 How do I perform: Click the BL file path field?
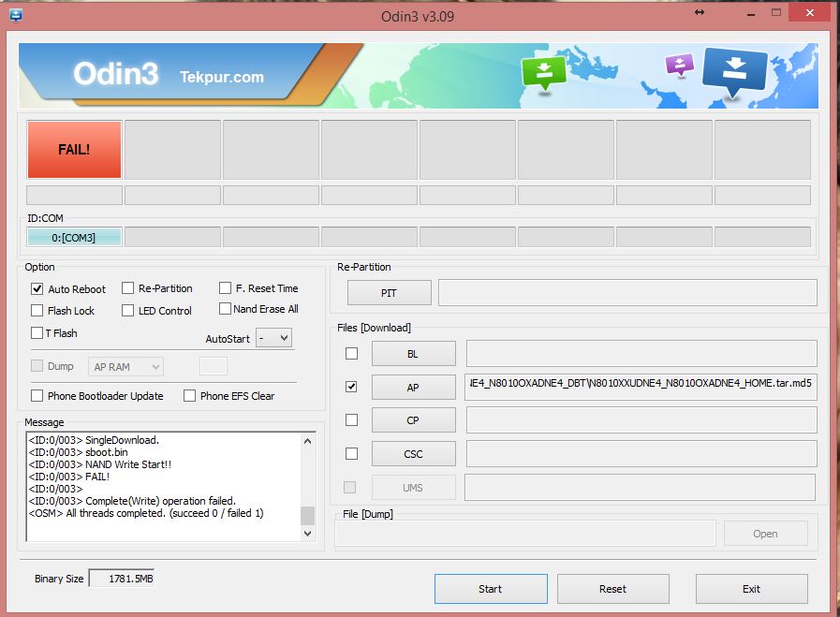pos(641,354)
